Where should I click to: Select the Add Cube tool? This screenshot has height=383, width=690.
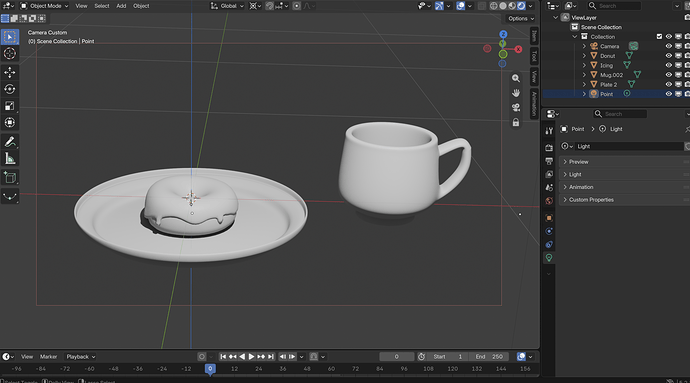(10, 177)
